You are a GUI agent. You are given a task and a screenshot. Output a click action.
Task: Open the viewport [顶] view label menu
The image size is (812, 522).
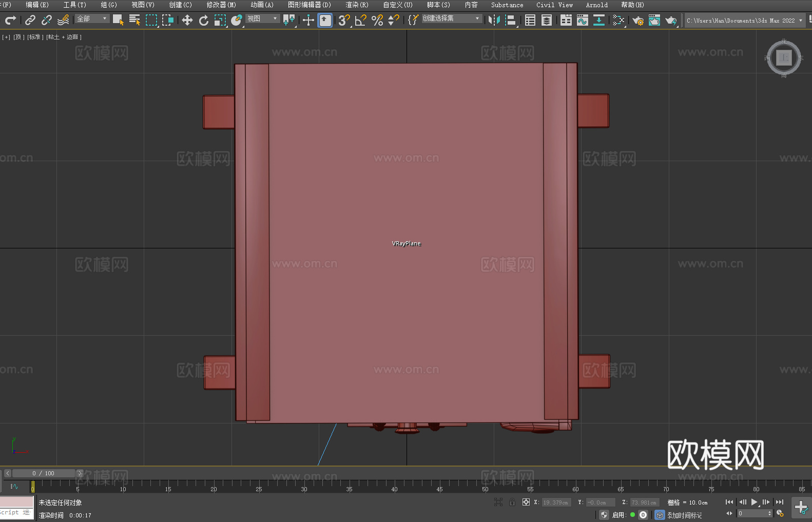tap(18, 37)
